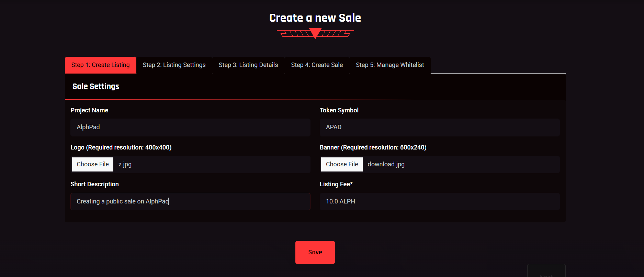Image resolution: width=644 pixels, height=277 pixels.
Task: Click the Sale Settings section header
Action: coord(95,86)
